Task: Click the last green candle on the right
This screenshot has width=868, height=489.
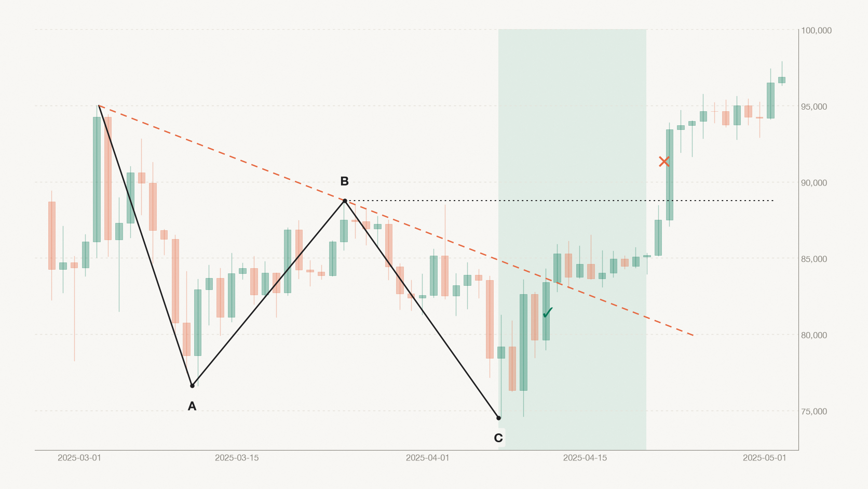Action: click(782, 80)
